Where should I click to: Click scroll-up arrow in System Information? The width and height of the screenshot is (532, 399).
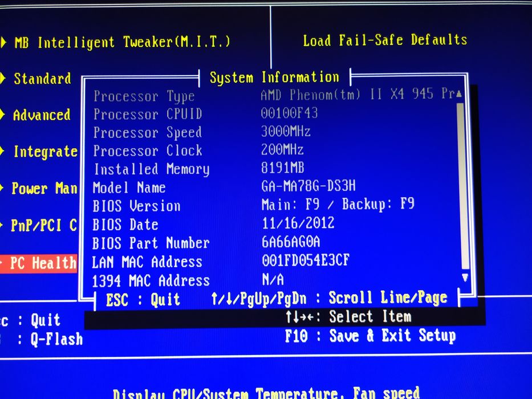(x=459, y=93)
